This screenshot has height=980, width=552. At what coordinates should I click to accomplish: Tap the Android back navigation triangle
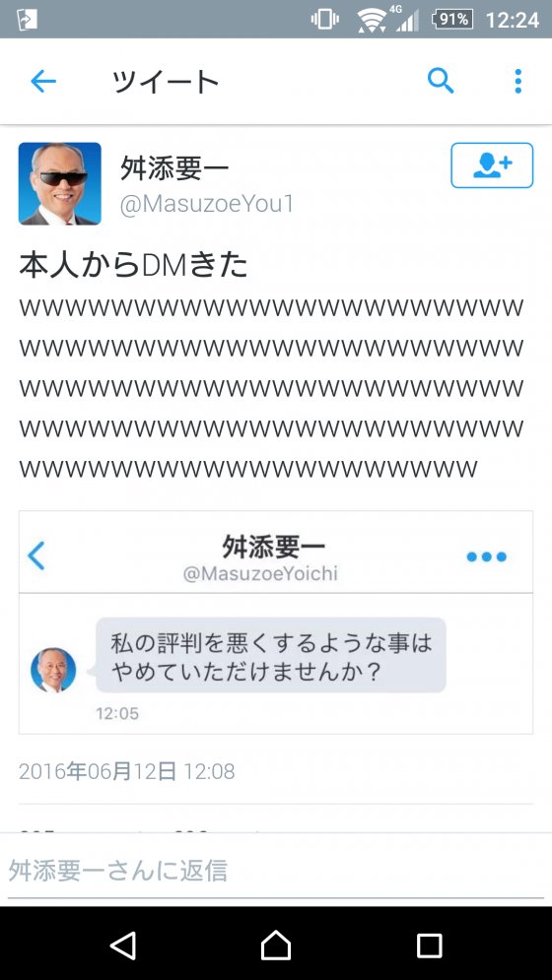tap(123, 945)
